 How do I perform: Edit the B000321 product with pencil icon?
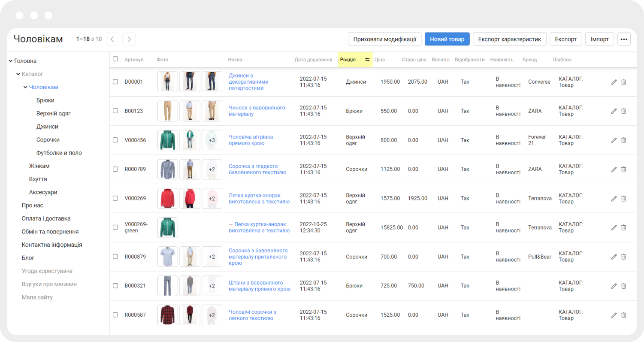[614, 286]
